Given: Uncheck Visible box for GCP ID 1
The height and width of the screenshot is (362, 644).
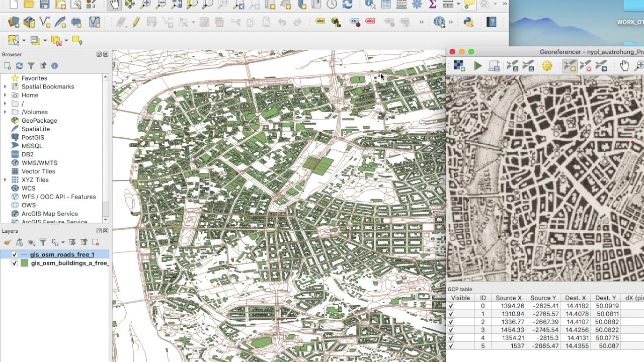Looking at the screenshot, I should pos(451,314).
